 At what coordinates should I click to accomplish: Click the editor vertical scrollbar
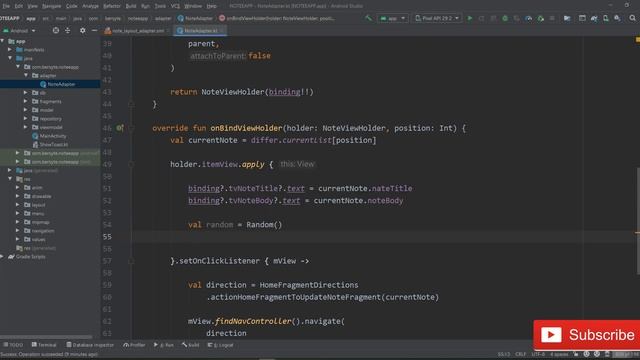(638, 220)
